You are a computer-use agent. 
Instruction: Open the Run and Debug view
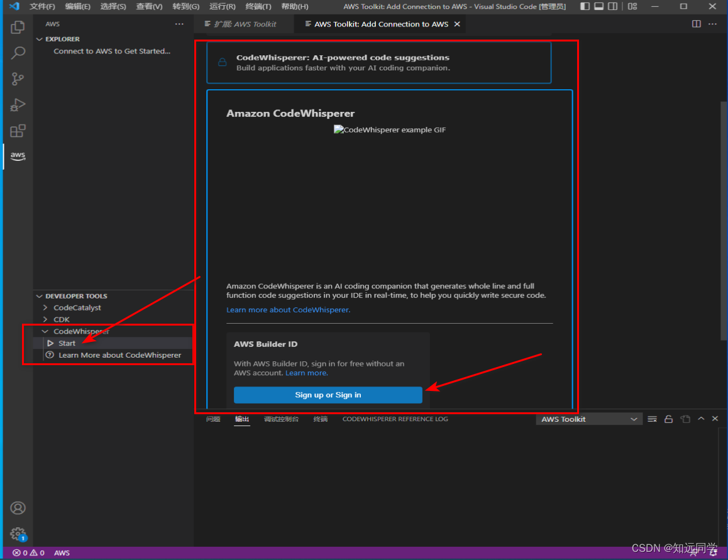click(18, 105)
